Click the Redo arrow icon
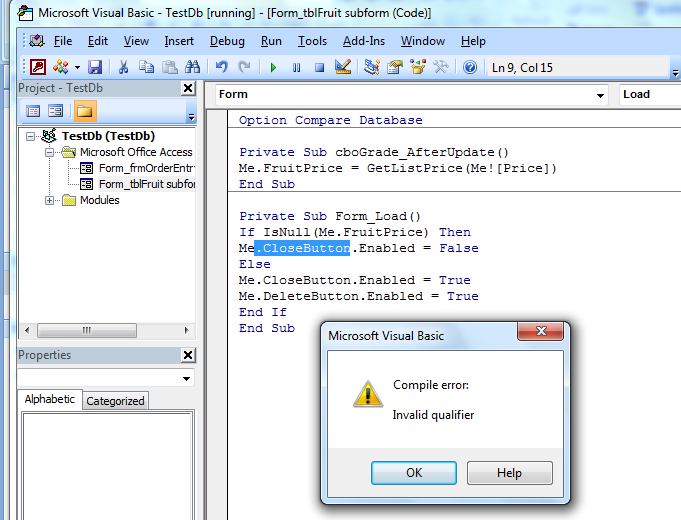The width and height of the screenshot is (681, 520). 245,67
